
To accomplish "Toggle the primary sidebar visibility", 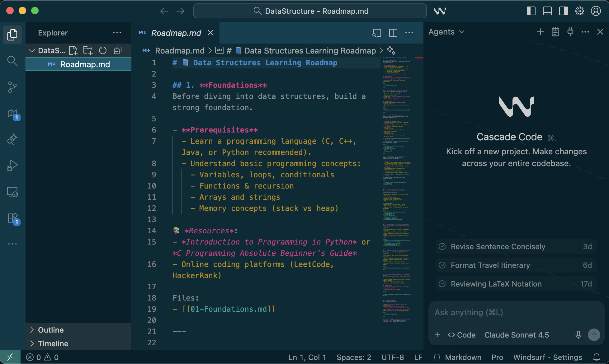I will (531, 11).
